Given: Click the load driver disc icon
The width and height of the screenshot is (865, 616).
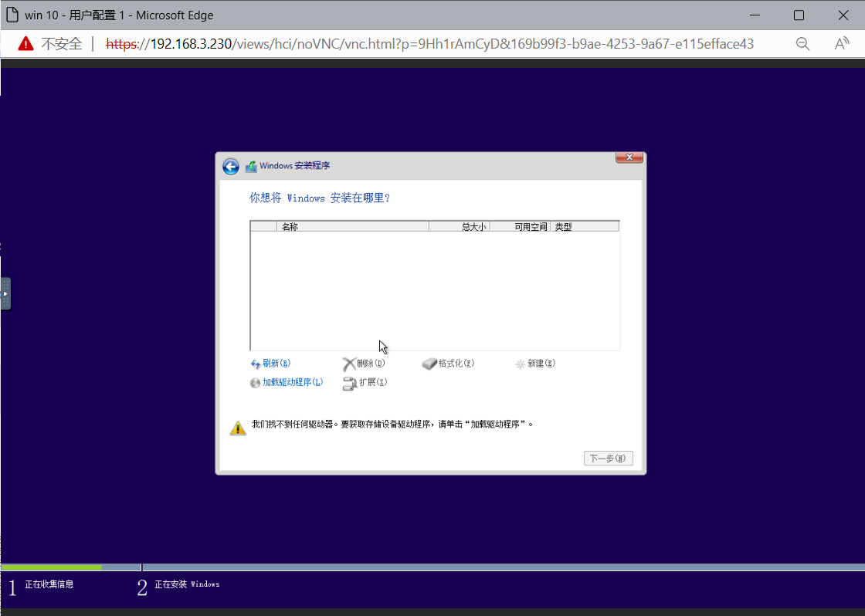Looking at the screenshot, I should [x=255, y=384].
